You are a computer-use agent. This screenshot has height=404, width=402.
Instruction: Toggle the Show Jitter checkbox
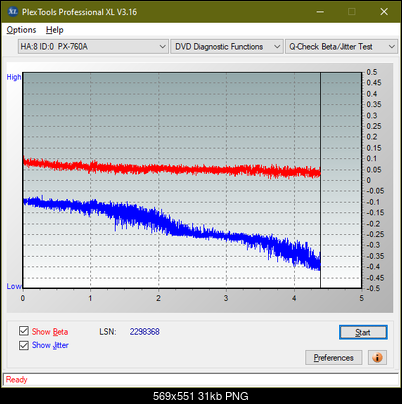pos(24,345)
